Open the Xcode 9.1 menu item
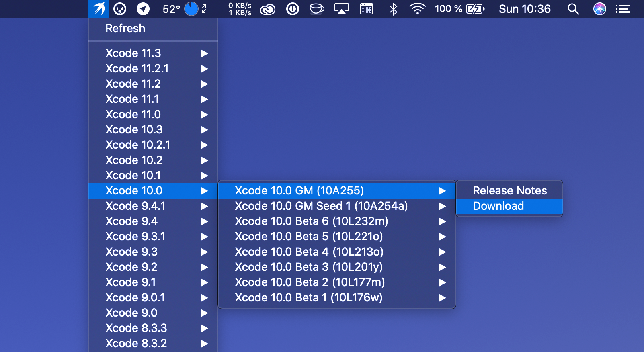This screenshot has width=644, height=352. (153, 282)
